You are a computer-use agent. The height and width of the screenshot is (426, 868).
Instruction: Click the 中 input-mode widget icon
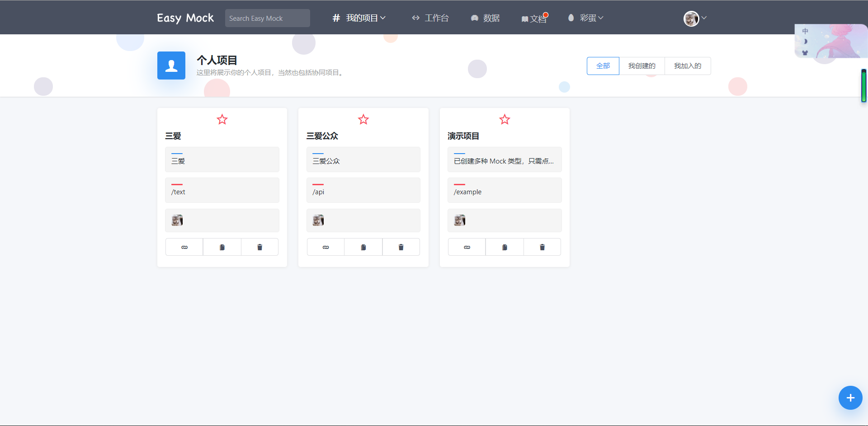tap(805, 31)
